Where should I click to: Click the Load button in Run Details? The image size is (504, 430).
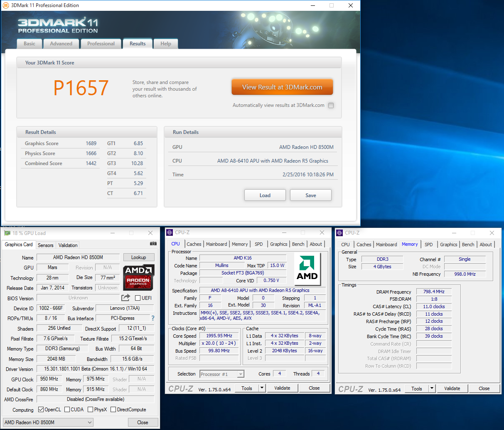[x=265, y=195]
